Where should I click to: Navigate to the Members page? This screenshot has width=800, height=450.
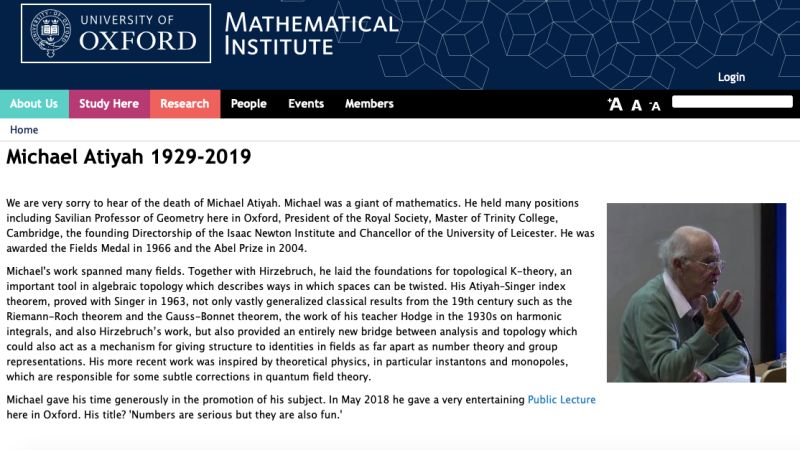pyautogui.click(x=369, y=104)
